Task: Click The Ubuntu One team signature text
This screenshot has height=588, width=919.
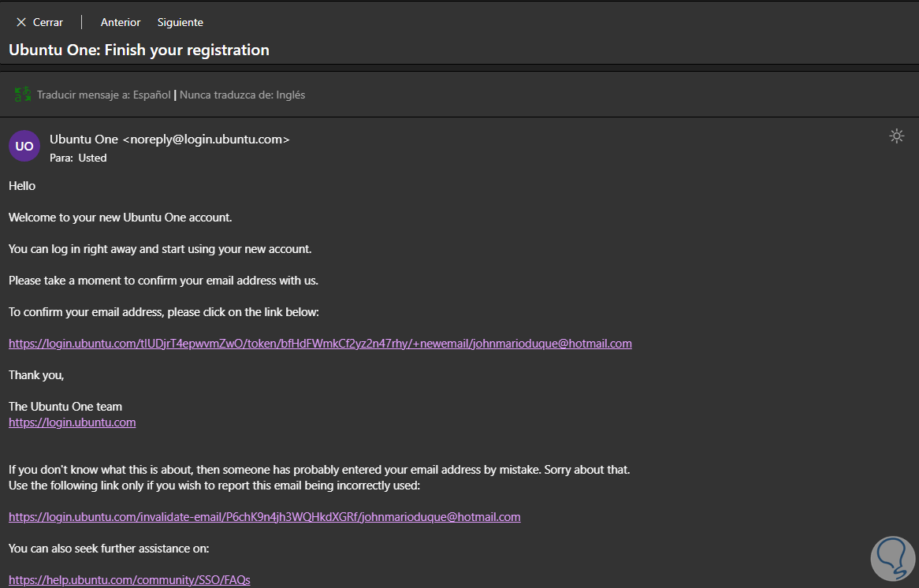Action: click(65, 407)
